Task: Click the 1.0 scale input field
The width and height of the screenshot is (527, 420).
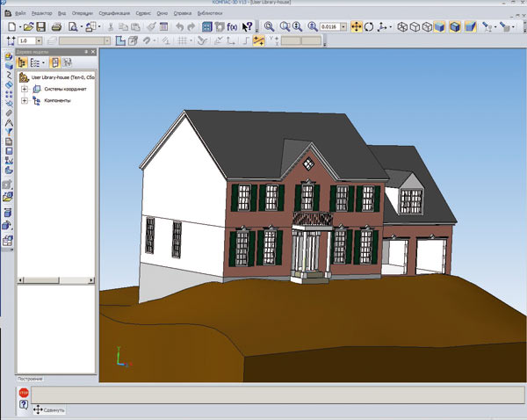Action: (27, 41)
